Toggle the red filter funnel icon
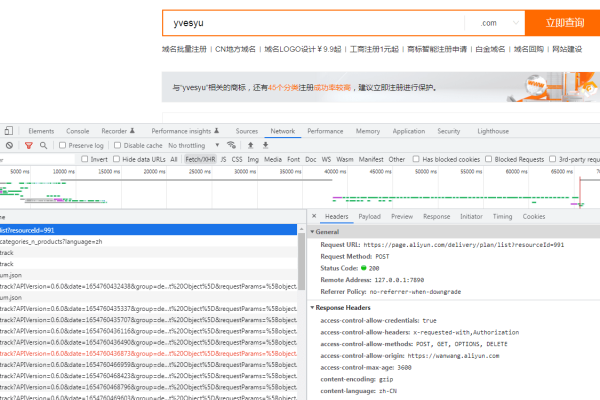This screenshot has width=600, height=400. click(28, 145)
